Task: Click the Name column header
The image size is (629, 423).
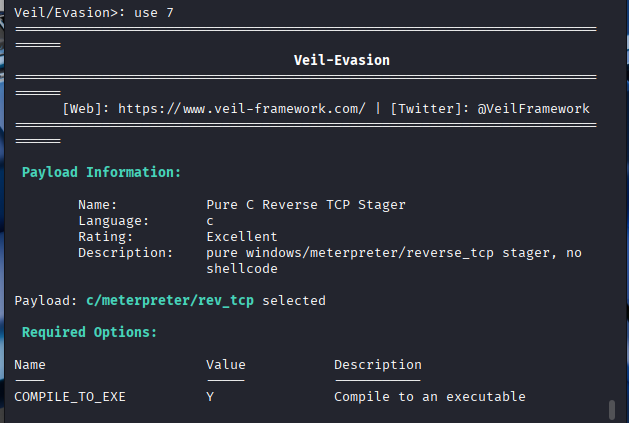Action: pyautogui.click(x=30, y=365)
